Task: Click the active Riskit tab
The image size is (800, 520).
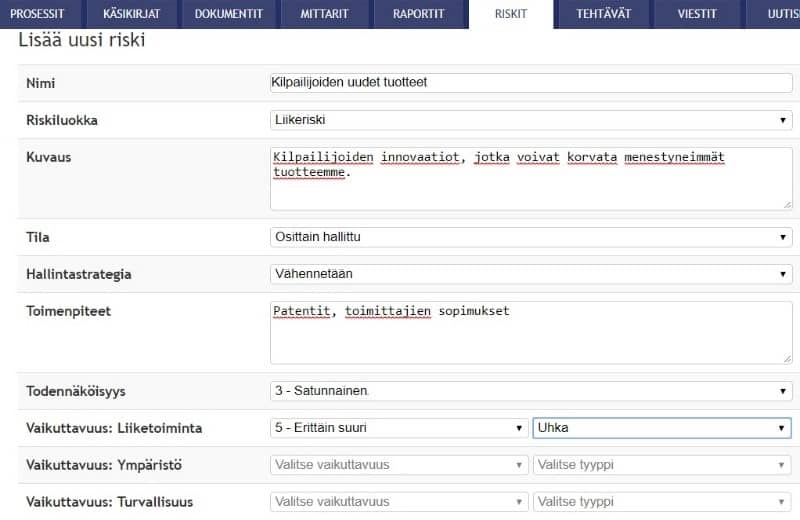Action: (x=510, y=14)
